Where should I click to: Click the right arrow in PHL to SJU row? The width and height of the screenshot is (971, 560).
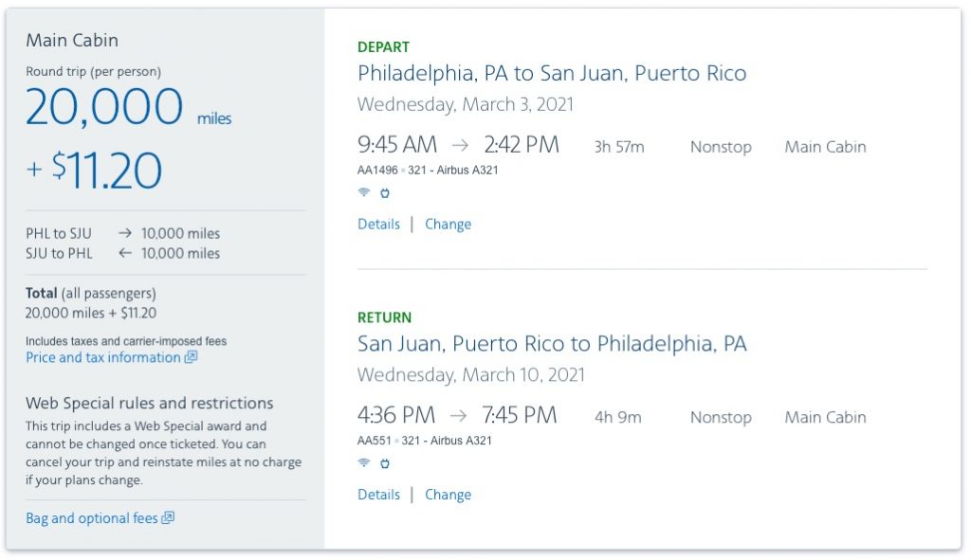[125, 233]
